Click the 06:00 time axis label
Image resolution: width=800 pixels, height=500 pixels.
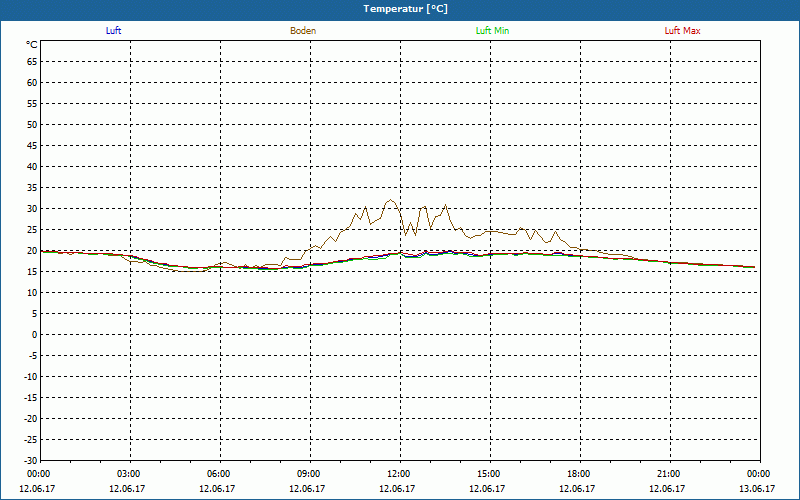point(220,474)
